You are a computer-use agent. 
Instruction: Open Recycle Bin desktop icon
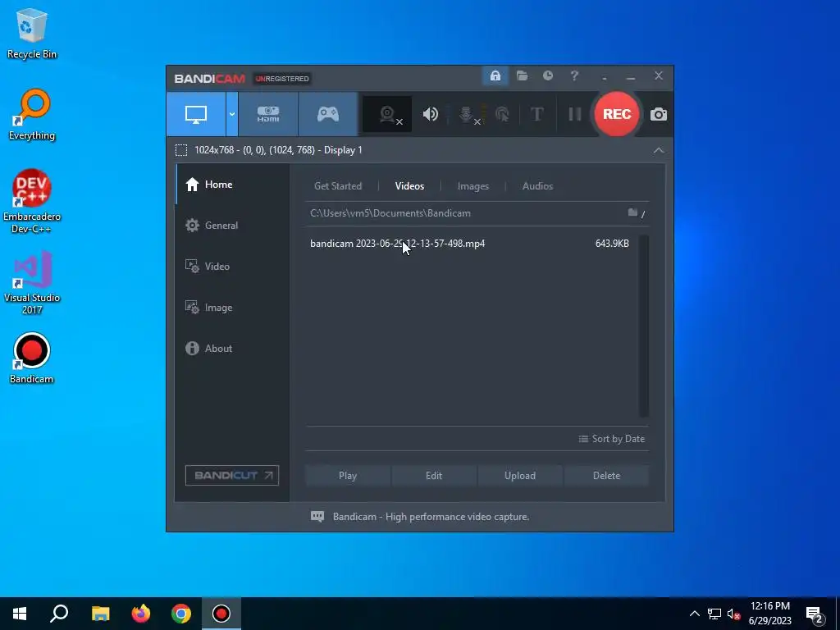click(32, 33)
